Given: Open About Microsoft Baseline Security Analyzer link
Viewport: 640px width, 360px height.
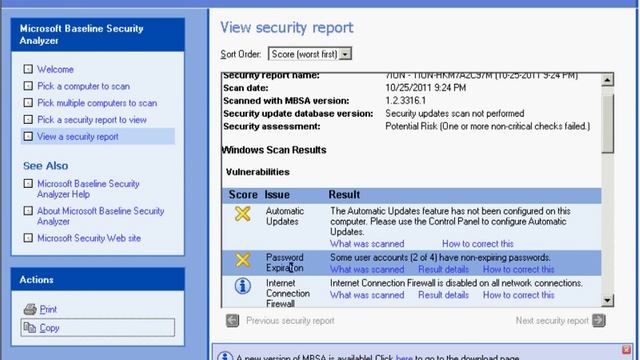Looking at the screenshot, I should (100, 216).
